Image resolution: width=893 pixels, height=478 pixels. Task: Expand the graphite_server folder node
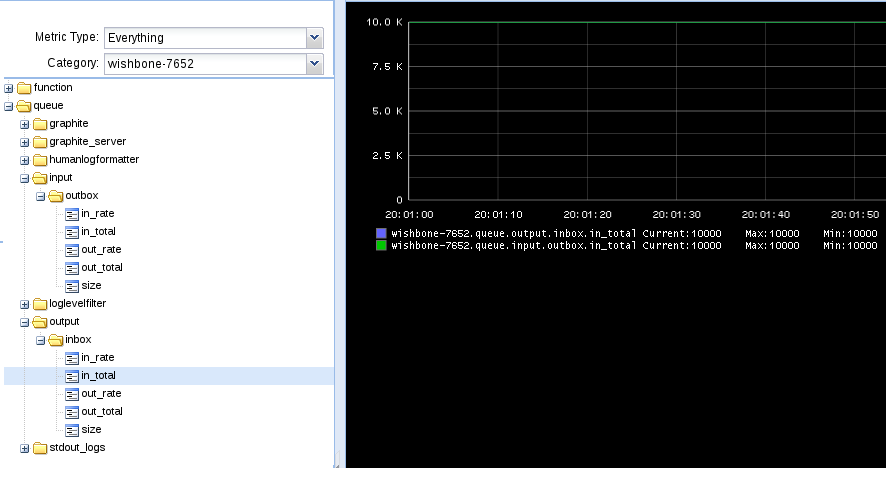pos(24,142)
